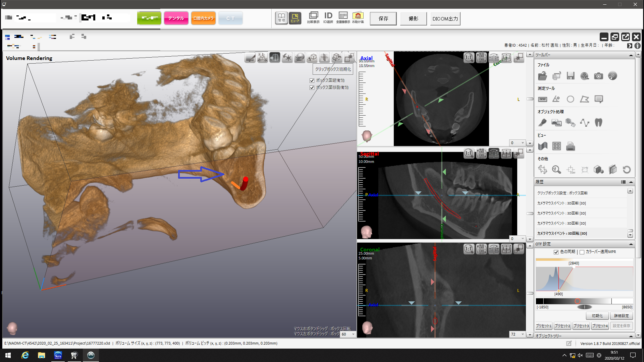Select the first display mode toggle button in top bar

pyautogui.click(x=281, y=18)
